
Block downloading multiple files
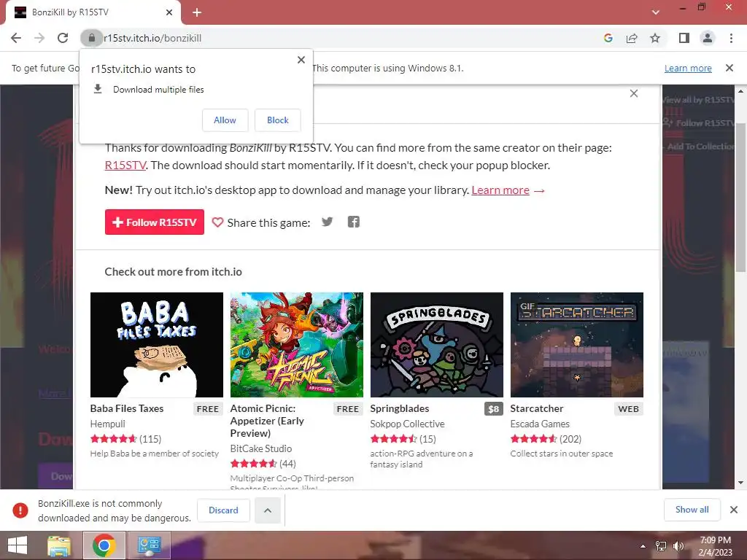pos(278,120)
